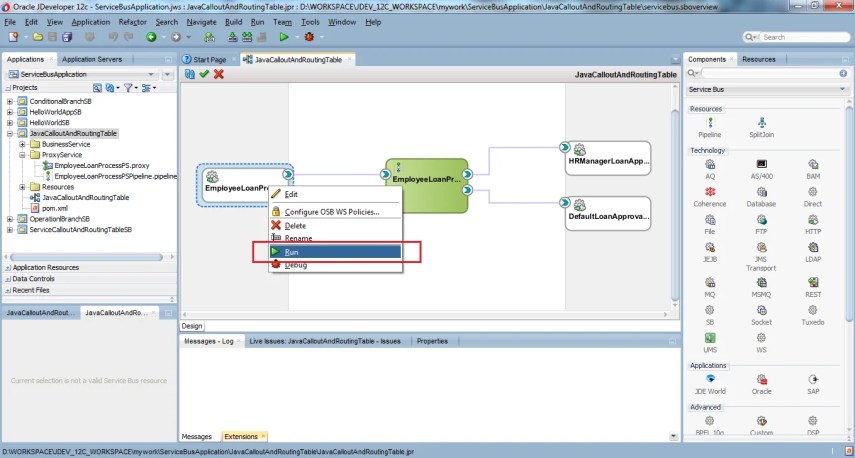The width and height of the screenshot is (855, 458).
Task: Collapse the JavaCalloutAndRoutingTable project
Action: (x=10, y=134)
